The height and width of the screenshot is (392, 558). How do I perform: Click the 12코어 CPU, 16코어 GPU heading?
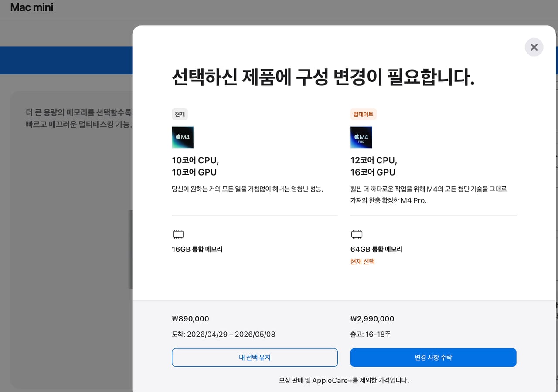point(374,166)
